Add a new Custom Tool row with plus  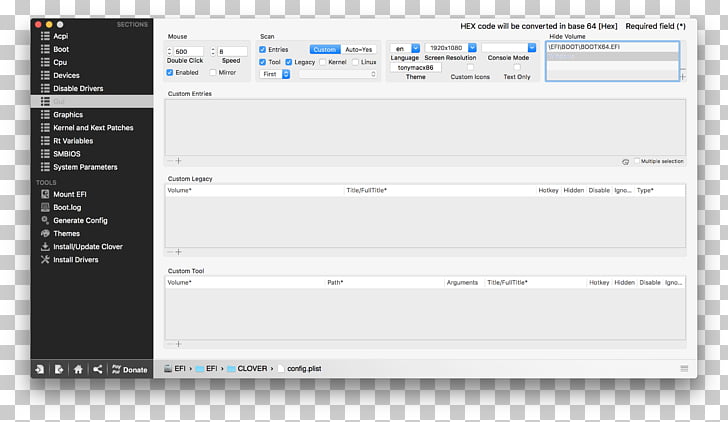coord(178,344)
